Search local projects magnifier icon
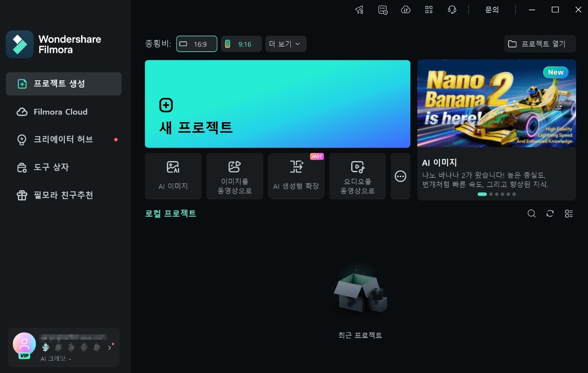 (x=531, y=214)
